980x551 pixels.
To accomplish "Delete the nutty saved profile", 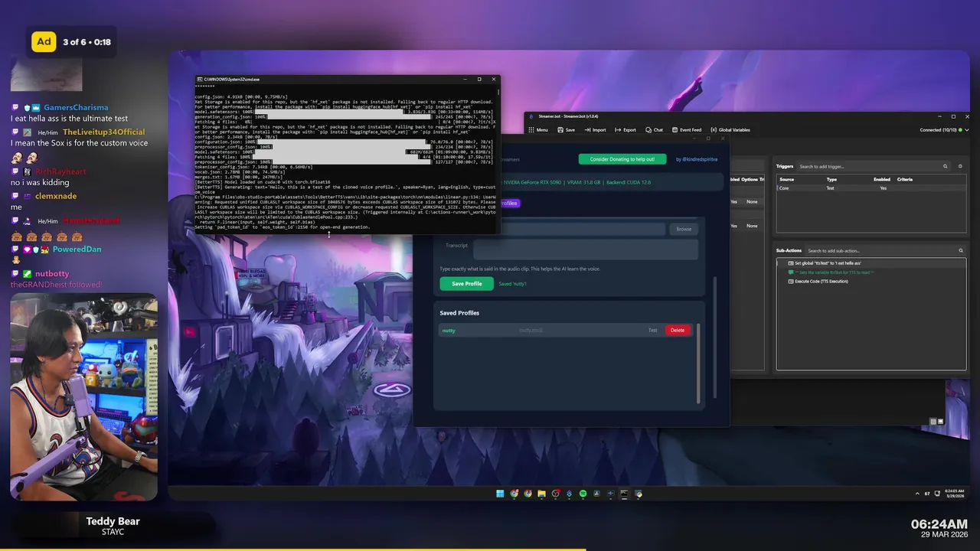I will (x=678, y=330).
